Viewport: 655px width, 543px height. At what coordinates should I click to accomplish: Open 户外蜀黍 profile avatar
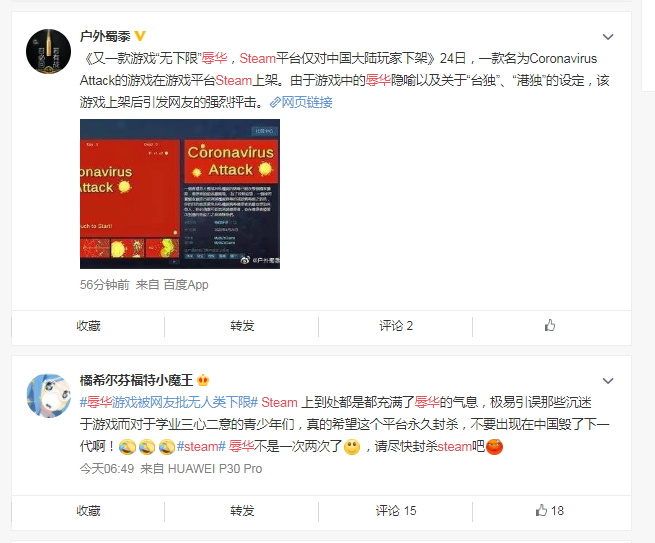pyautogui.click(x=48, y=51)
